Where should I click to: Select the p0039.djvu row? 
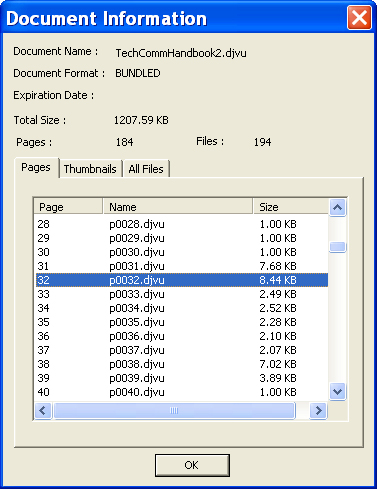182,378
